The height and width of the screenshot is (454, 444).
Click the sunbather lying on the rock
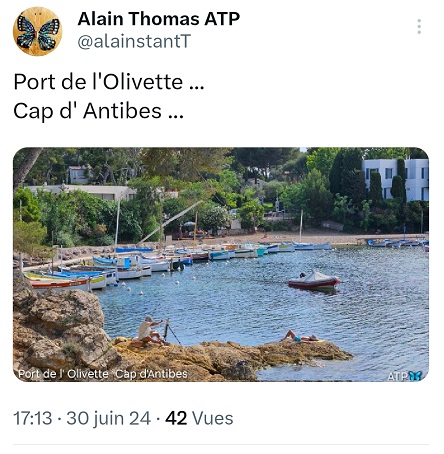pyautogui.click(x=301, y=337)
